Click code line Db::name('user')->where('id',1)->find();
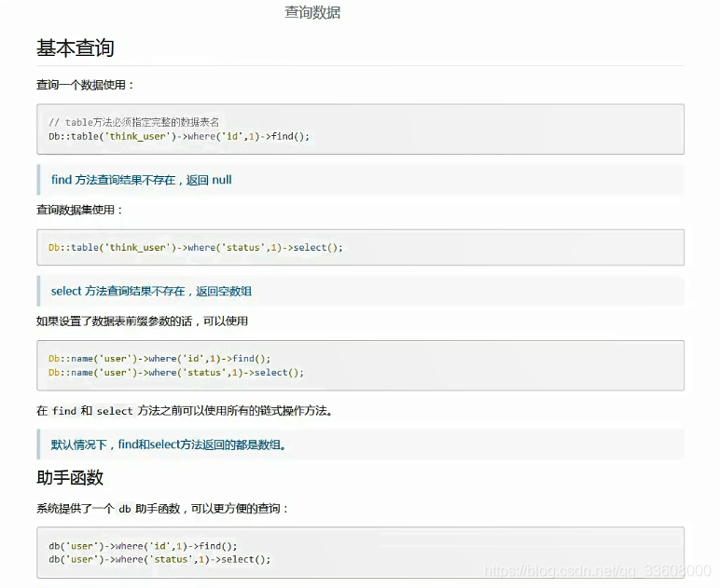Image resolution: width=720 pixels, height=588 pixels. [159, 358]
